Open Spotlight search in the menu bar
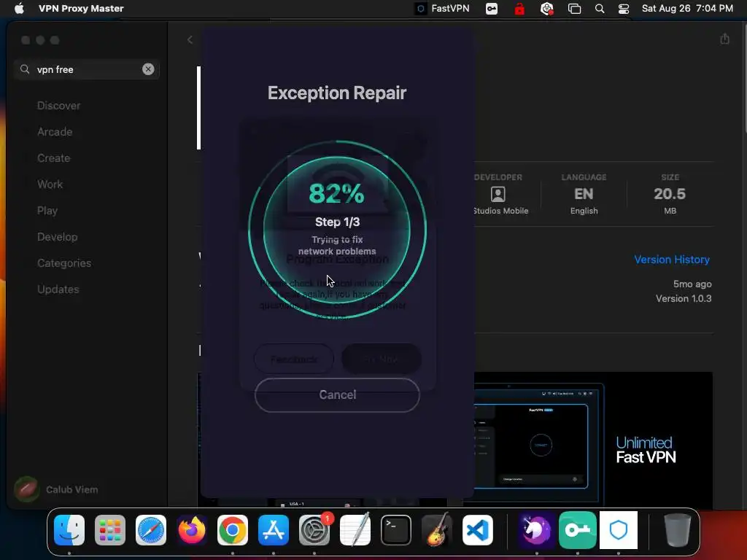The width and height of the screenshot is (747, 560). (600, 9)
